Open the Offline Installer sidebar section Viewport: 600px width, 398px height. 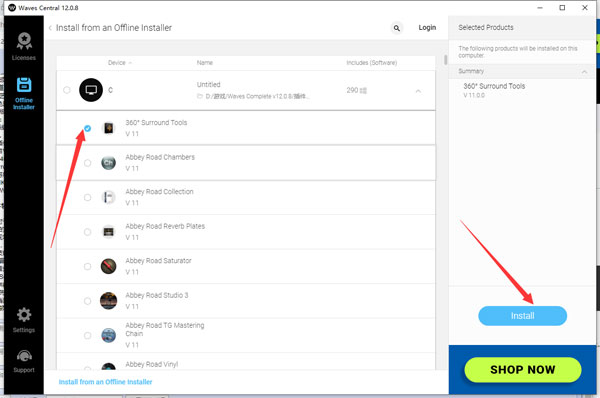click(24, 93)
